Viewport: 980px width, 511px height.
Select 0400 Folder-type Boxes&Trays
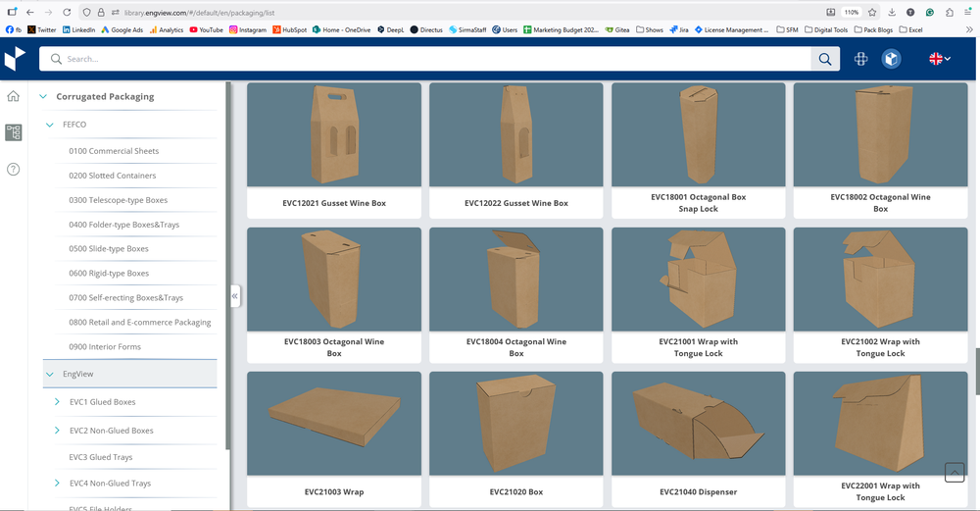pyautogui.click(x=123, y=225)
